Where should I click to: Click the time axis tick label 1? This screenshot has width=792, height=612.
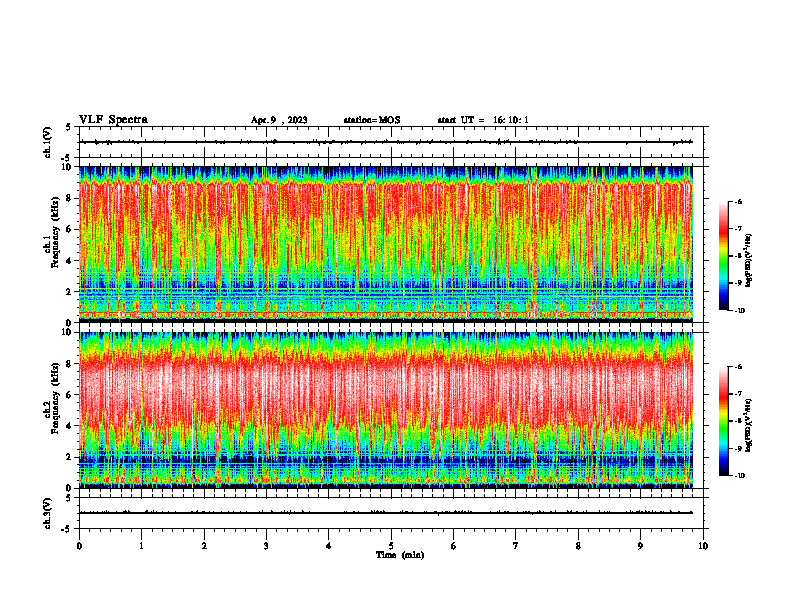[x=141, y=546]
